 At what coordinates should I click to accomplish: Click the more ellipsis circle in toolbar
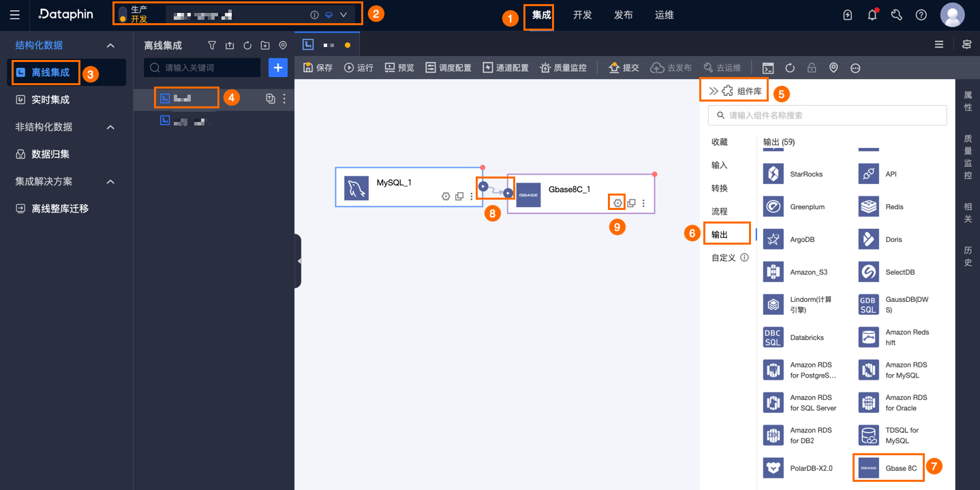pos(855,67)
